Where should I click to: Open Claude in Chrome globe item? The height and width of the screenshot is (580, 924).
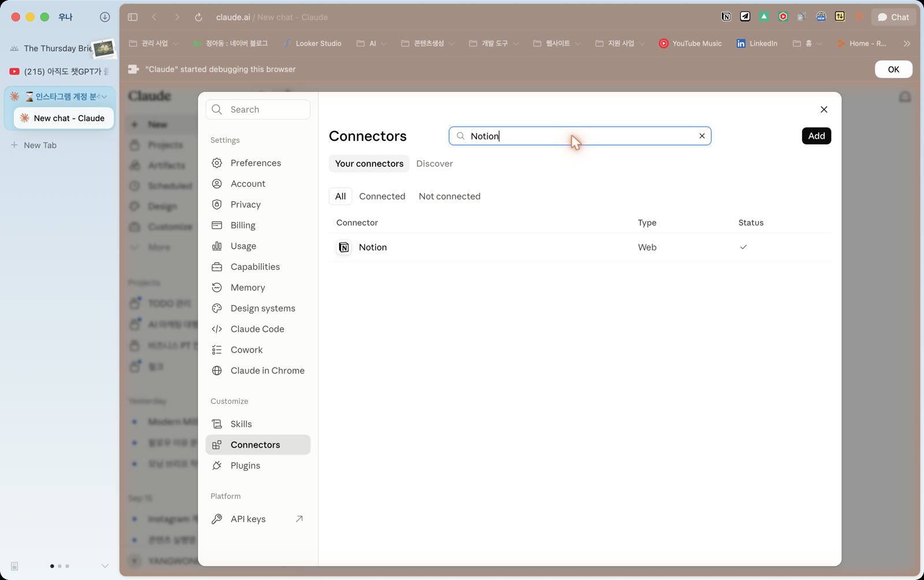tap(258, 371)
